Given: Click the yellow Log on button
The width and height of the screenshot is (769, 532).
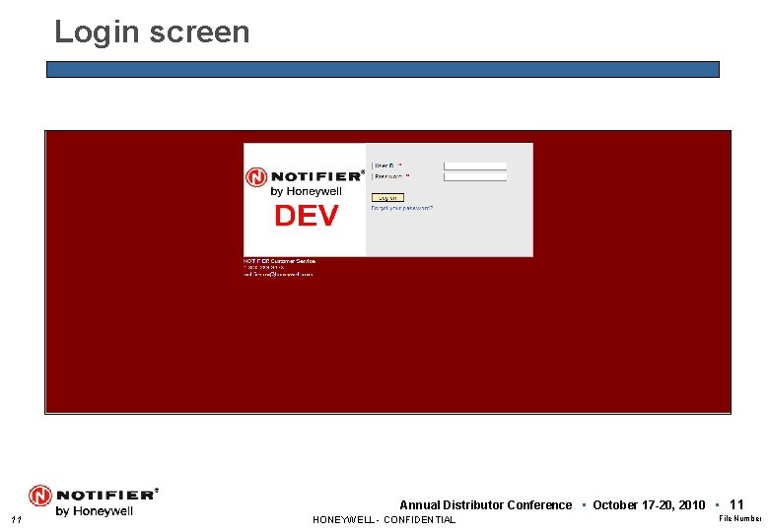Looking at the screenshot, I should click(387, 197).
